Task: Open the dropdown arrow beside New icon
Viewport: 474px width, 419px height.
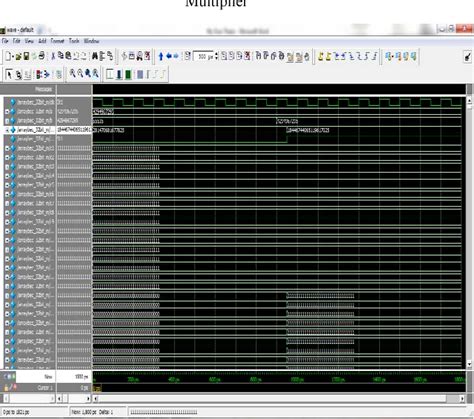Action: pos(13,57)
